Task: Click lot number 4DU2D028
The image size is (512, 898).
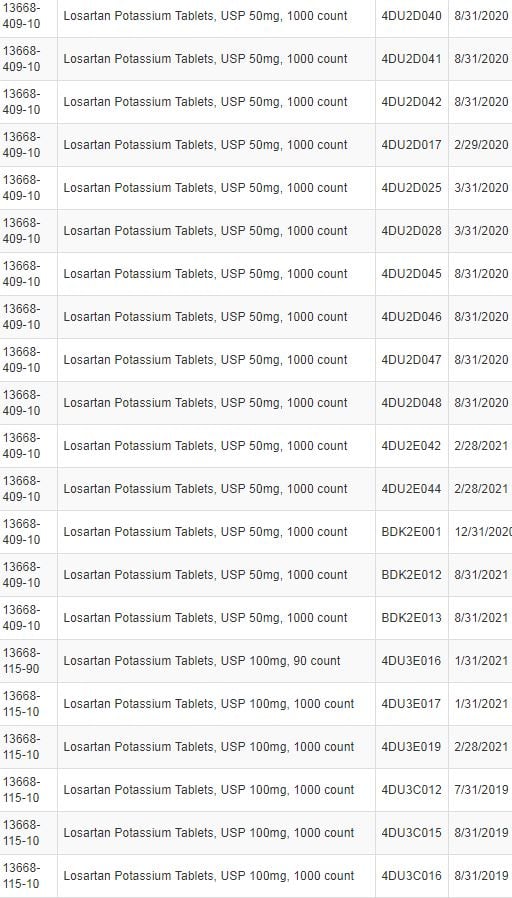Action: point(411,231)
